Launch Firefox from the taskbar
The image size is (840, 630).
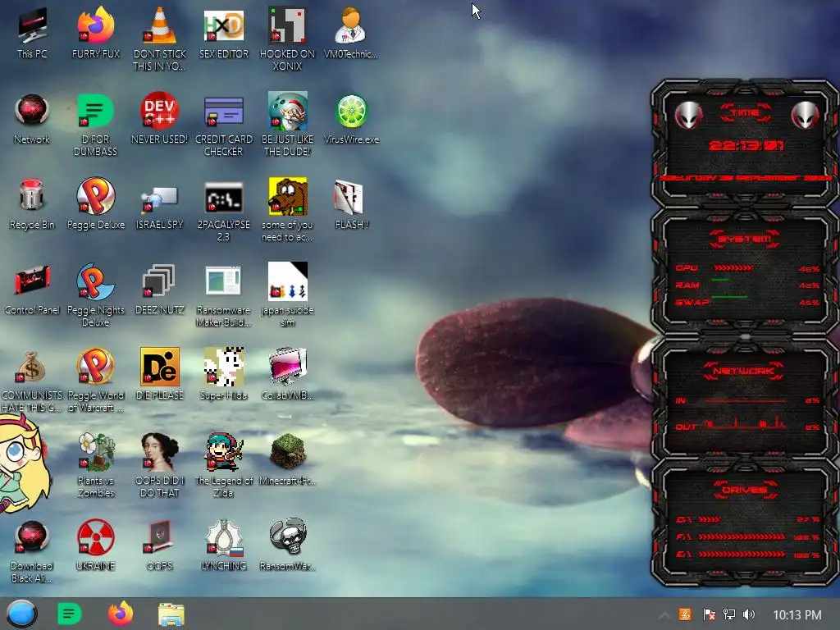point(121,614)
